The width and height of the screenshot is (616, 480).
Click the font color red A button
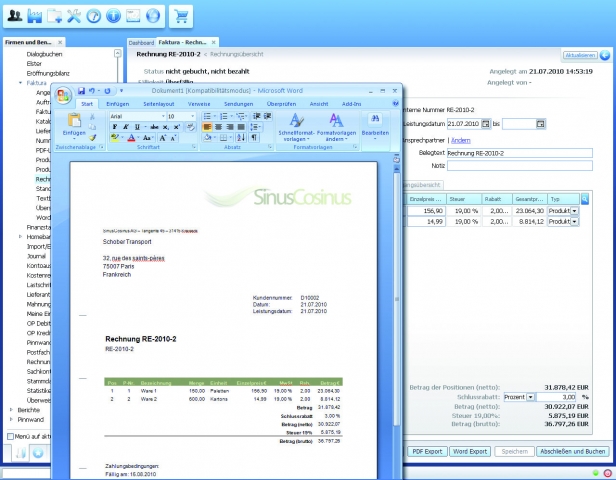click(131, 137)
